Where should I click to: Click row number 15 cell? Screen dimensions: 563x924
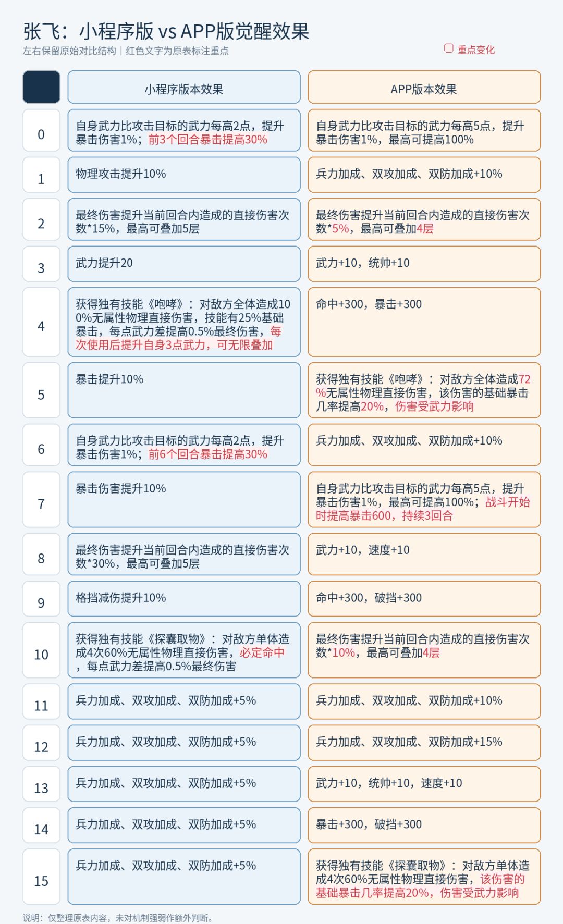(x=41, y=877)
